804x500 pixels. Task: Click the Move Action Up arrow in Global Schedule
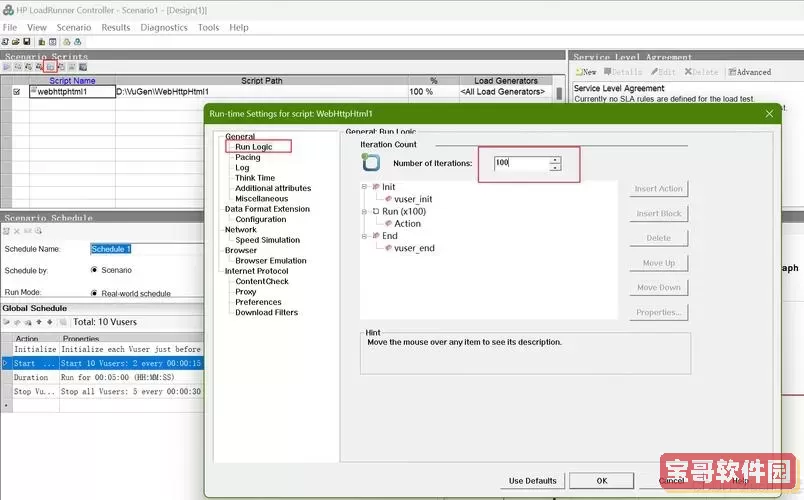[38, 322]
